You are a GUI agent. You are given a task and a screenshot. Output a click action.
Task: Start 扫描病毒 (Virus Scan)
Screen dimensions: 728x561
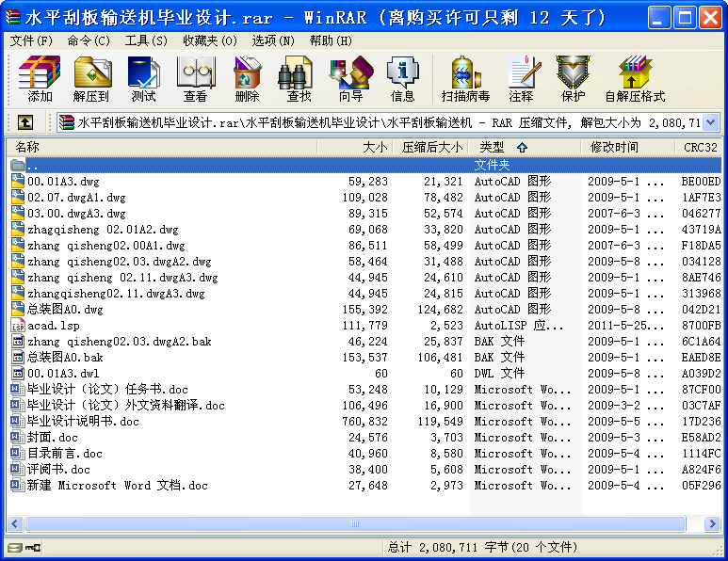click(x=465, y=79)
